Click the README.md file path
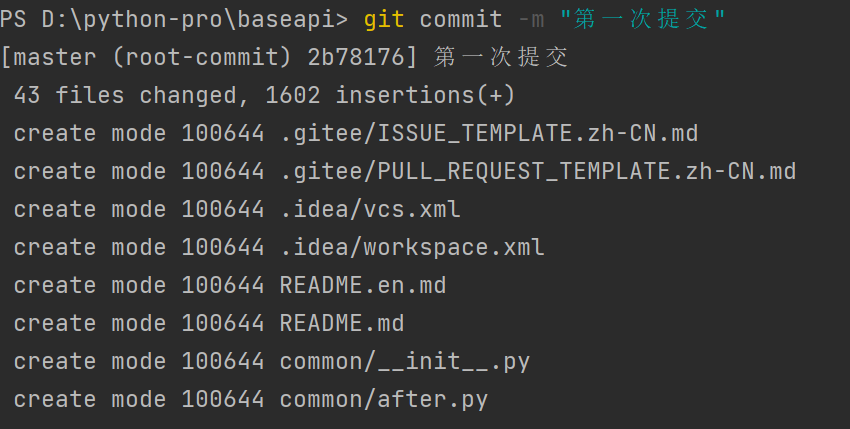This screenshot has height=429, width=850. pos(342,323)
